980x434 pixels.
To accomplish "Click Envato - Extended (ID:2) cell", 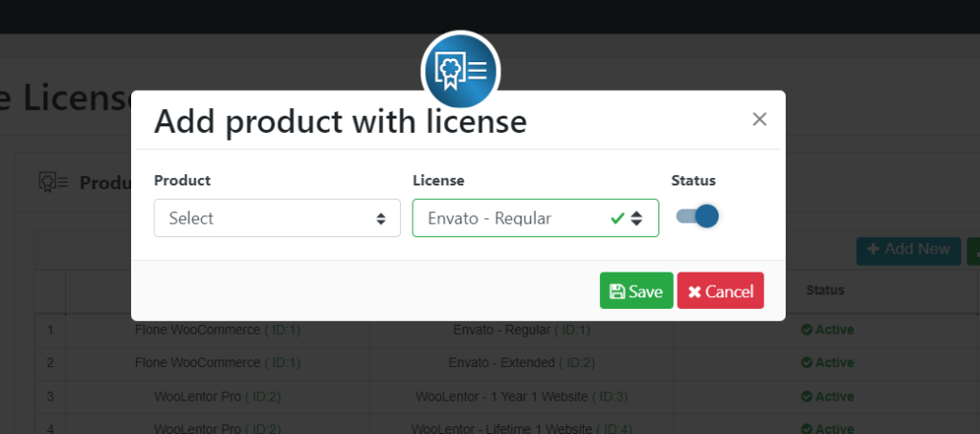I will click(522, 363).
